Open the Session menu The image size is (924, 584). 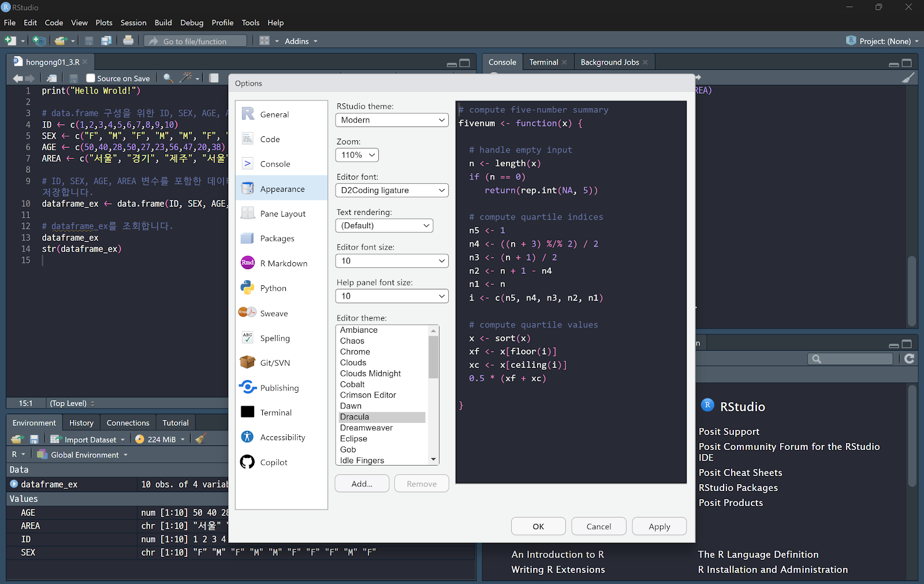point(133,23)
